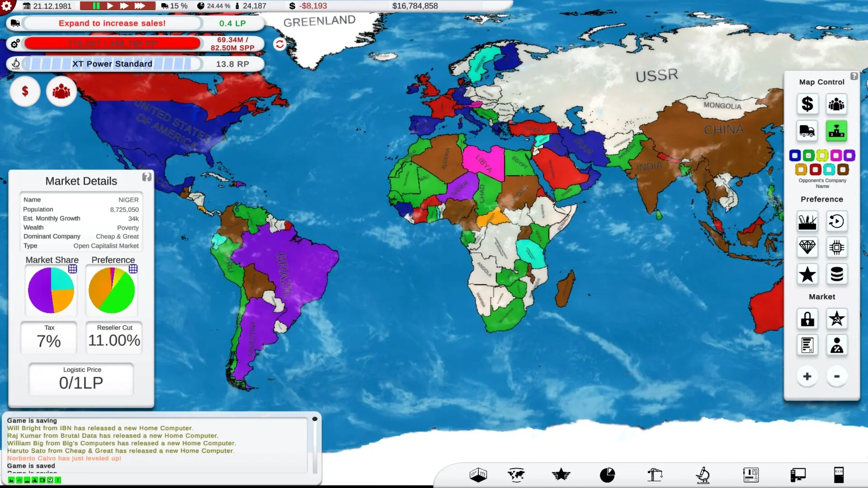Image resolution: width=868 pixels, height=488 pixels.
Task: Select the padlock market filter
Action: [807, 319]
